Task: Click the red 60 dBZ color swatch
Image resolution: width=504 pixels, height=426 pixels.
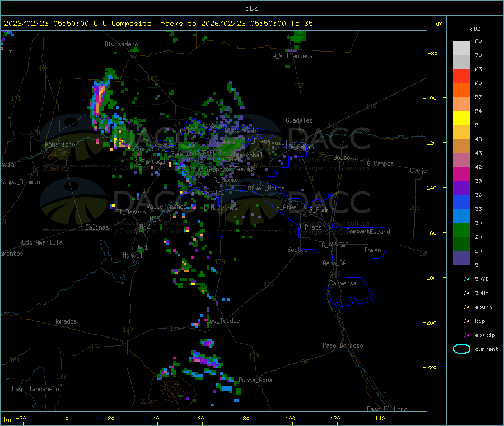Action: pyautogui.click(x=461, y=76)
